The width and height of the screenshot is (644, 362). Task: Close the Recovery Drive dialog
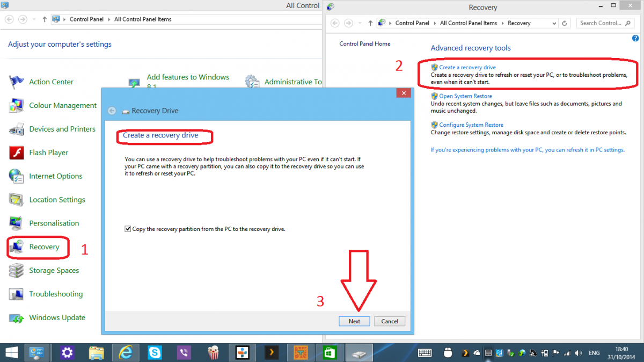(x=404, y=93)
